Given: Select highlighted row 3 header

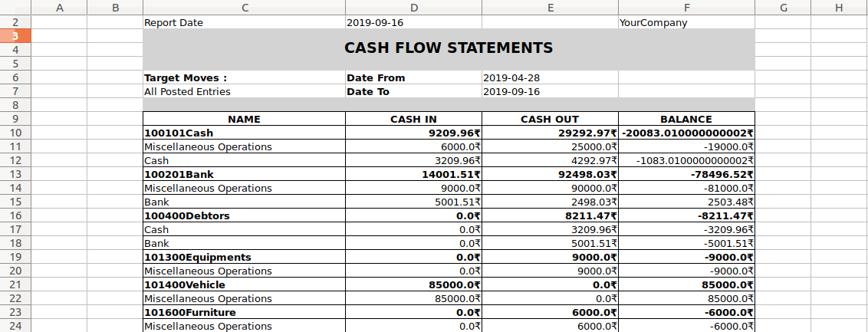Looking at the screenshot, I should [x=15, y=36].
